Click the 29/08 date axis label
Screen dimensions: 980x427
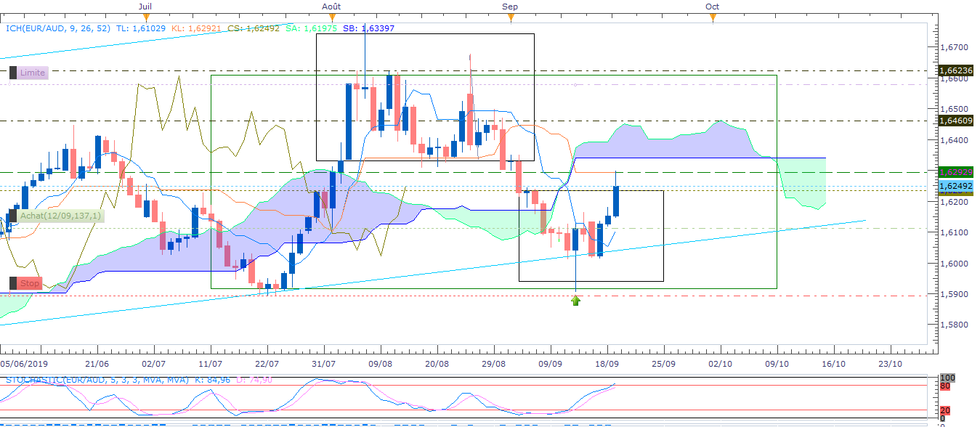(x=494, y=363)
